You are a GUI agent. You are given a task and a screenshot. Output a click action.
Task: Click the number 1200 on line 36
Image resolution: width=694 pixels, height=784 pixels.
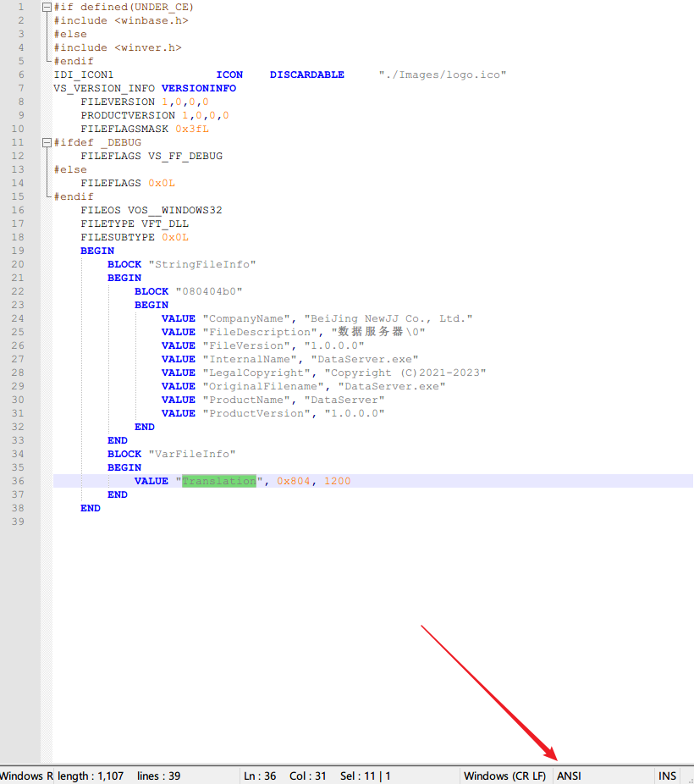tap(337, 481)
